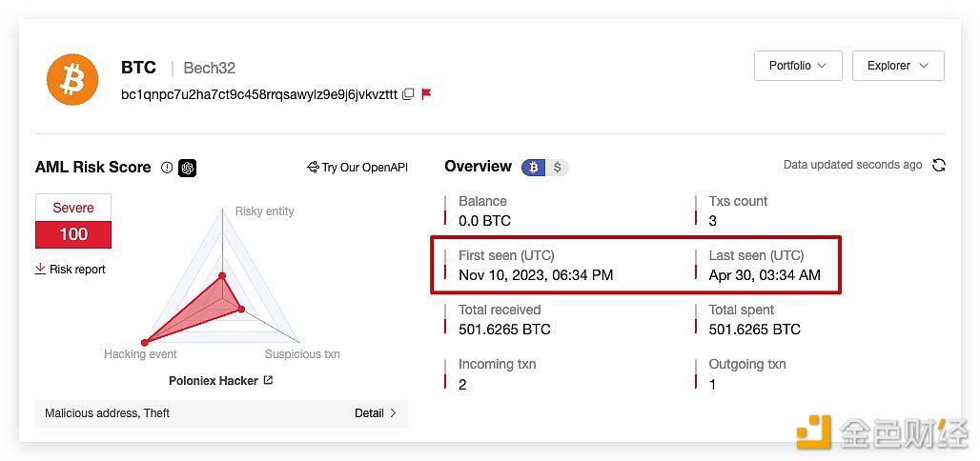Click the Risk report download icon

(40, 269)
